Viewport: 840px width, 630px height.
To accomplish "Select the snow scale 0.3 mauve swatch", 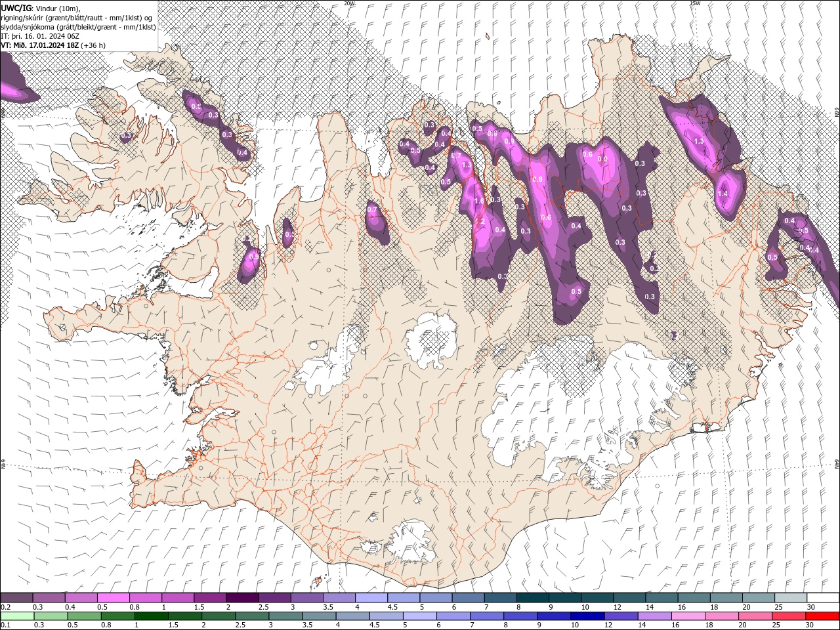I will (49, 598).
